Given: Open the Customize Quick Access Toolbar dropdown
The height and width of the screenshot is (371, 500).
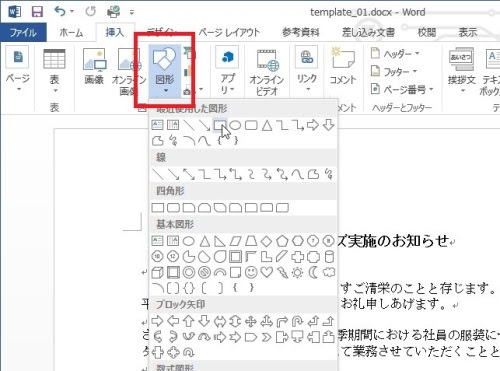Looking at the screenshot, I should pos(132,12).
